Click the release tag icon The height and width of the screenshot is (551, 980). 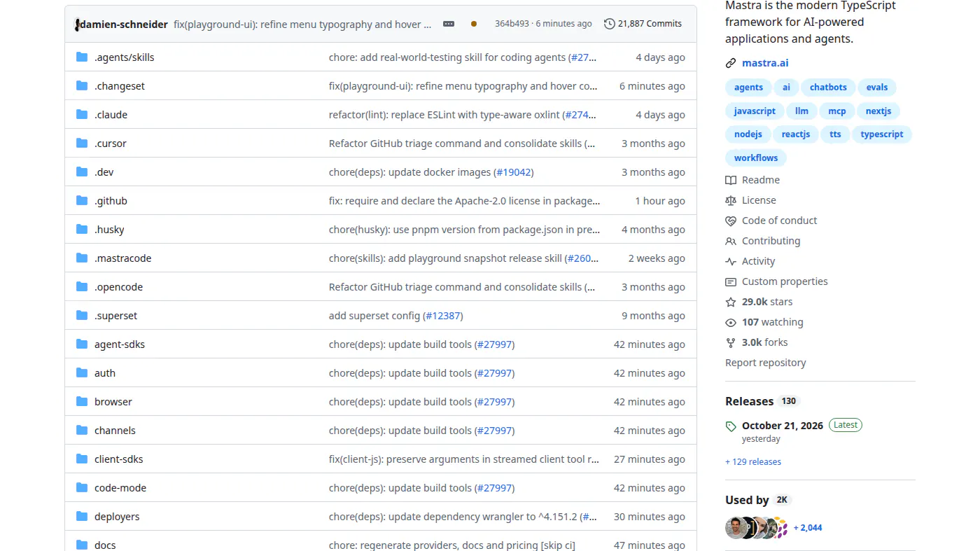tap(731, 426)
